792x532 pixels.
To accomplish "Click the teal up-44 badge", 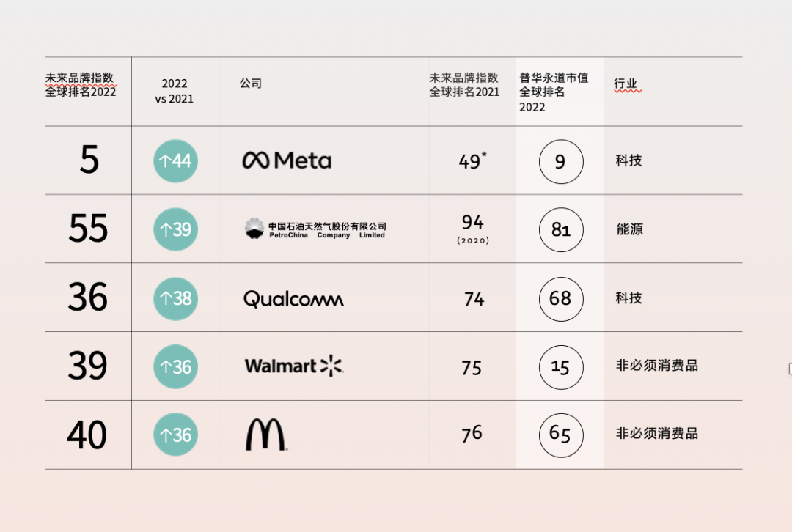I will point(175,161).
